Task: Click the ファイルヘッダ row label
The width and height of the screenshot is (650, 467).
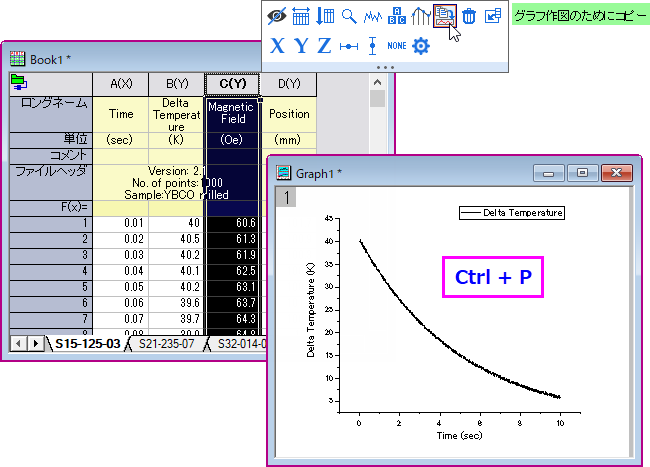Action: pos(51,182)
